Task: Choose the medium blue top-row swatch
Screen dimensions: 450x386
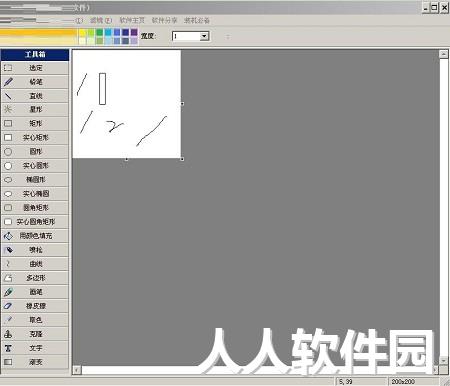Action: (x=117, y=32)
